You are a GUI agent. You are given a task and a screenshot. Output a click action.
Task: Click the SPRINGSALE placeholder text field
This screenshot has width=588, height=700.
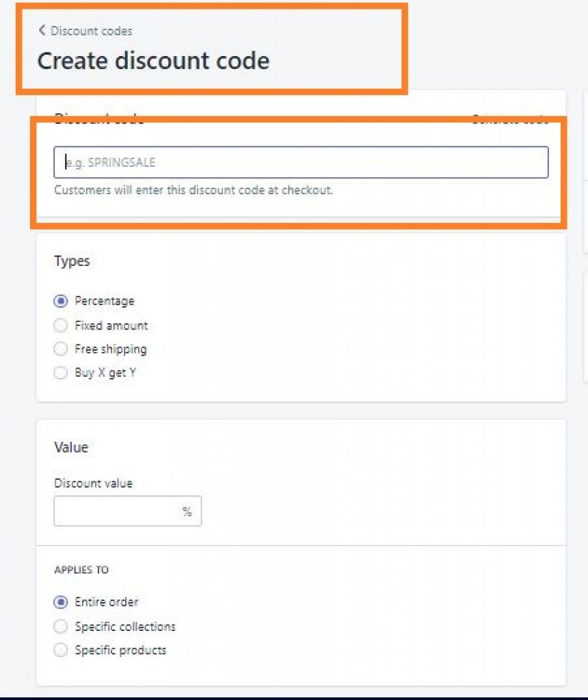click(301, 162)
